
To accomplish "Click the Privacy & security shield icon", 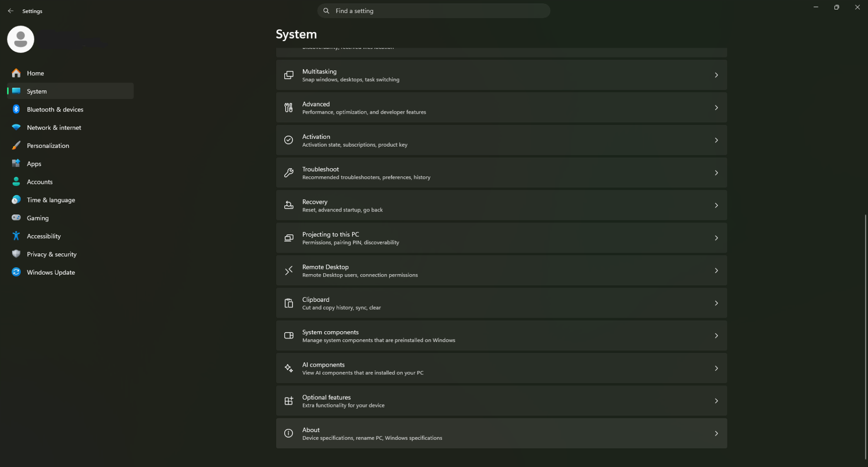I will click(16, 254).
